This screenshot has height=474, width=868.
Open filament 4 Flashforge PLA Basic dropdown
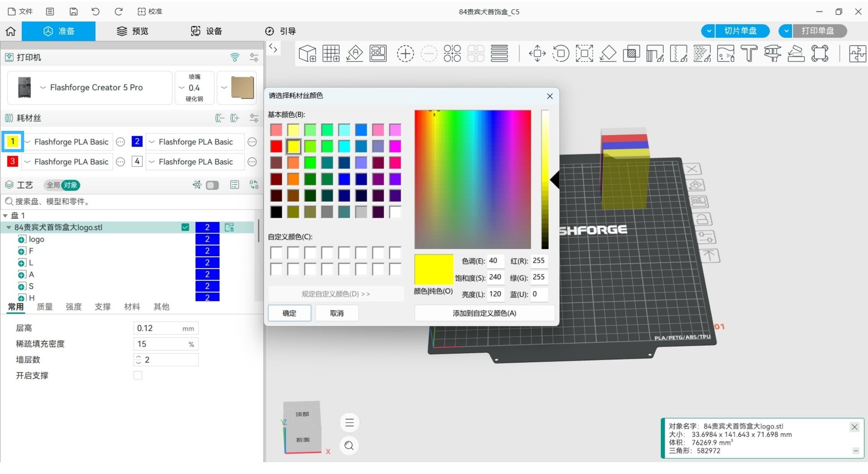coord(195,162)
